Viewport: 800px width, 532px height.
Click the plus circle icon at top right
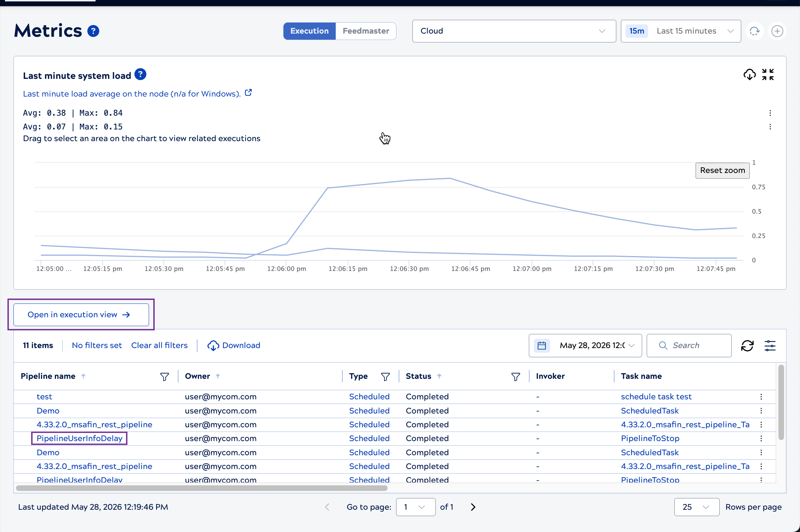pyautogui.click(x=777, y=31)
